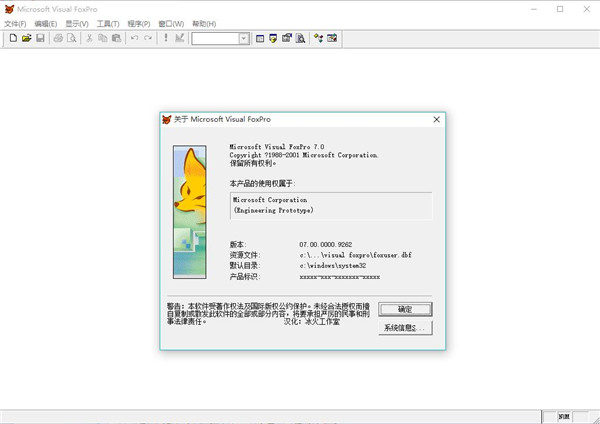Click the Cut scissors toolbar icon
This screenshot has width=600, height=424.
[89, 38]
